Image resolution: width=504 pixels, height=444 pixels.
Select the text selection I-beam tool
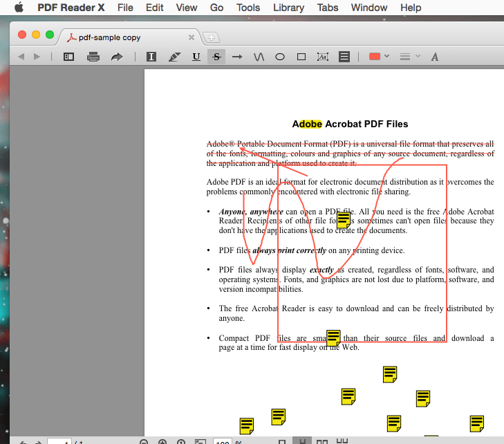pyautogui.click(x=151, y=57)
